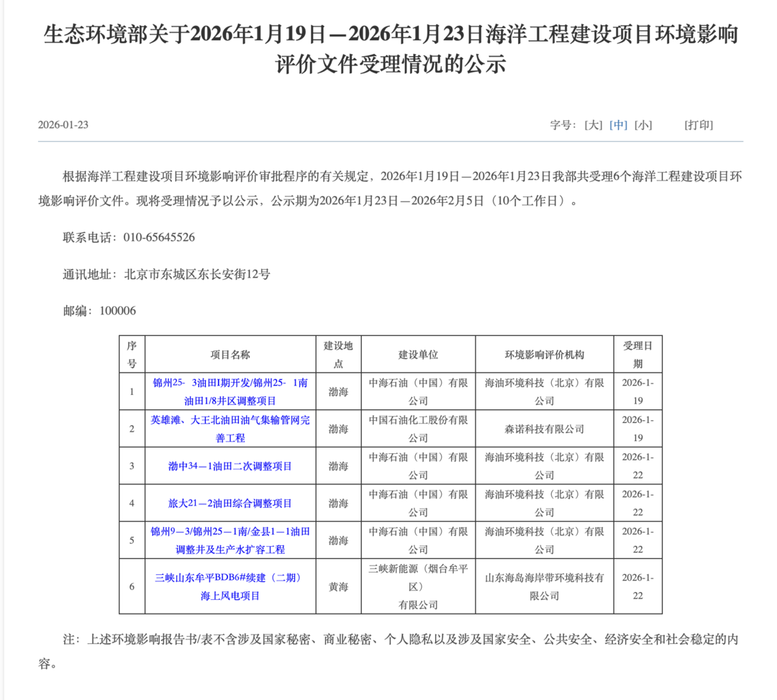Click the 项目名称 column header
The width and height of the screenshot is (777, 700).
pos(230,355)
